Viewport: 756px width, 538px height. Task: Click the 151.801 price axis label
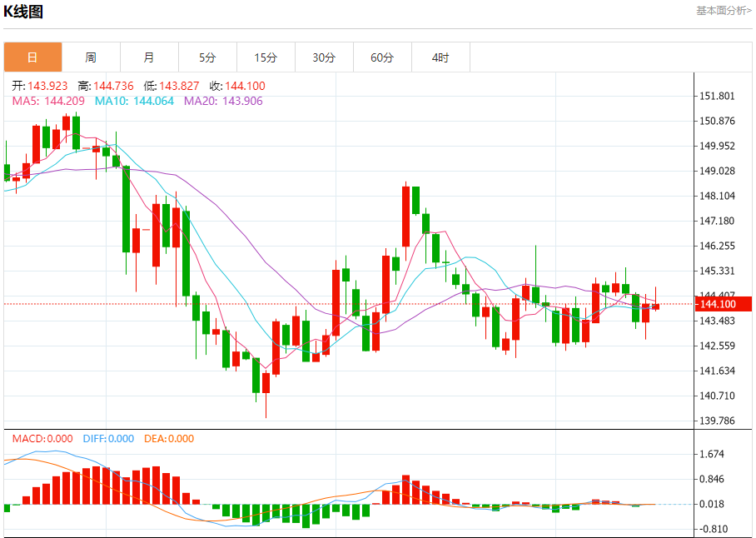coord(718,96)
